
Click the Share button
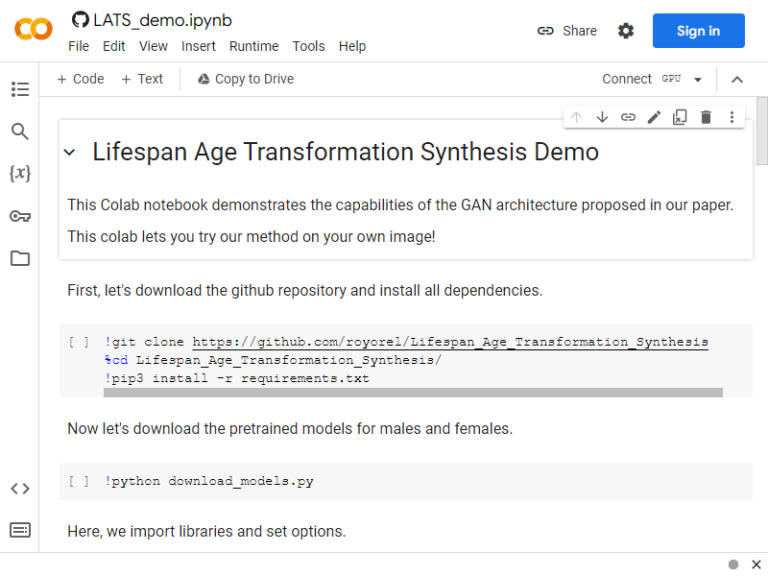[x=567, y=31]
